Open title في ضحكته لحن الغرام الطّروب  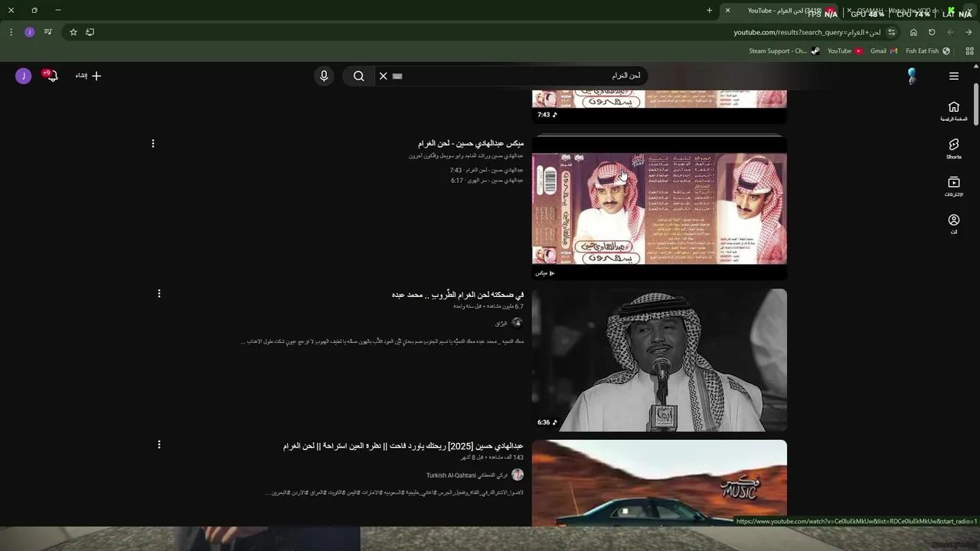pos(458,295)
